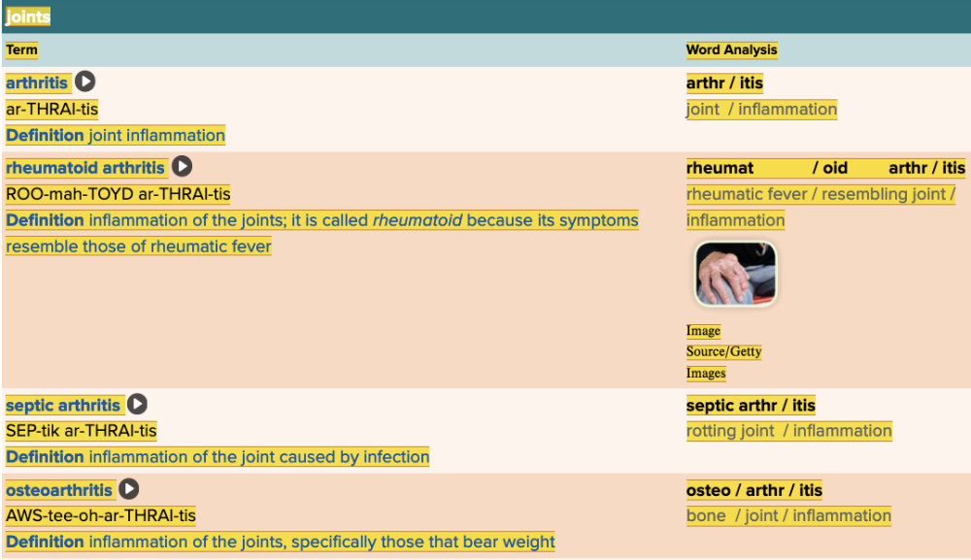The image size is (971, 560).
Task: Play the septic arthritis pronunciation audio
Action: point(137,405)
